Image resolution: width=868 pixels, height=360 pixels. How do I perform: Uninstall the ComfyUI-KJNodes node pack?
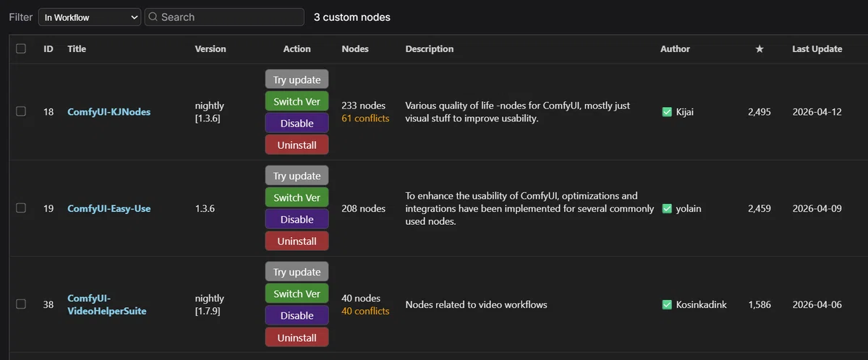(x=297, y=145)
